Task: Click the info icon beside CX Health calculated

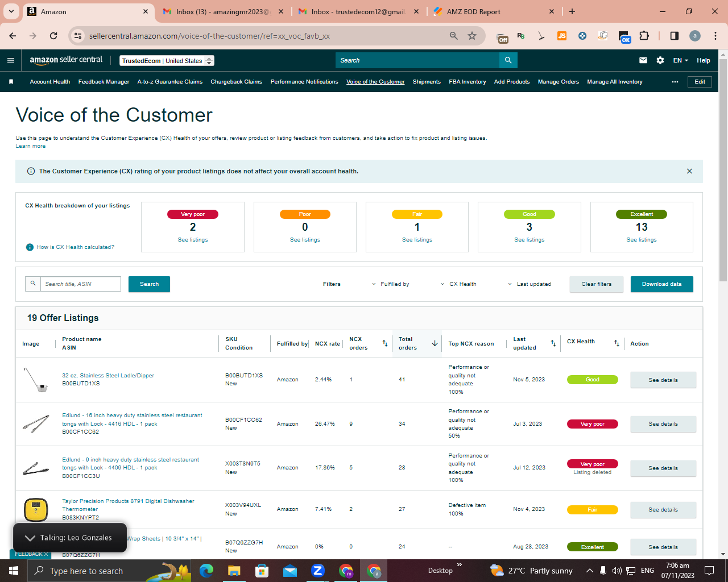Action: [x=30, y=247]
